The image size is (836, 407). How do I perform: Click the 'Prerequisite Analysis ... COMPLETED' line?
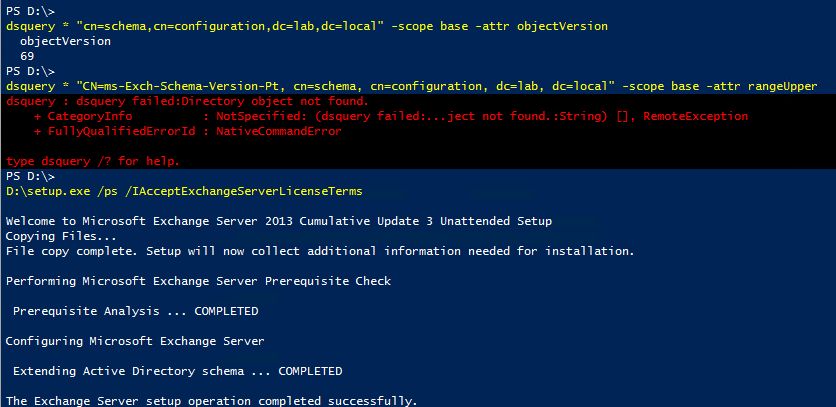click(135, 310)
